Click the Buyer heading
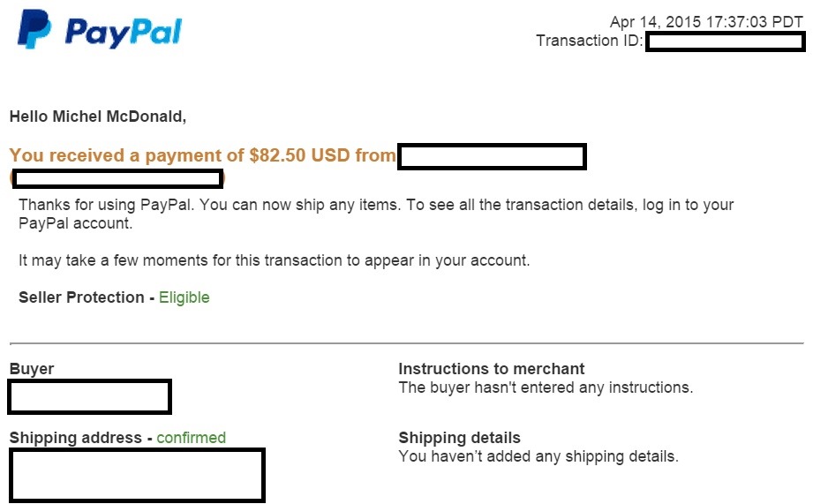Screen dimensions: 813x504 [32, 369]
